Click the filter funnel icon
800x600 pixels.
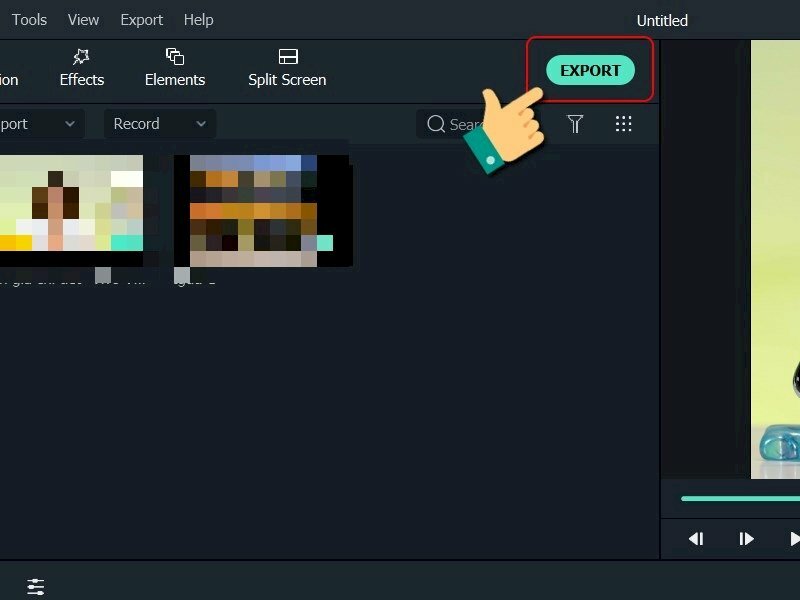click(x=575, y=124)
